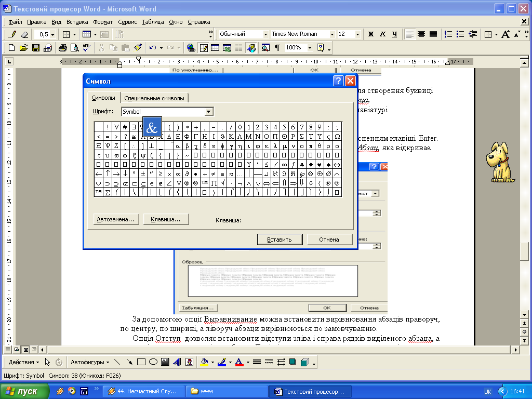The width and height of the screenshot is (532, 399).
Task: Click the Format Painter brush
Action: (137, 48)
